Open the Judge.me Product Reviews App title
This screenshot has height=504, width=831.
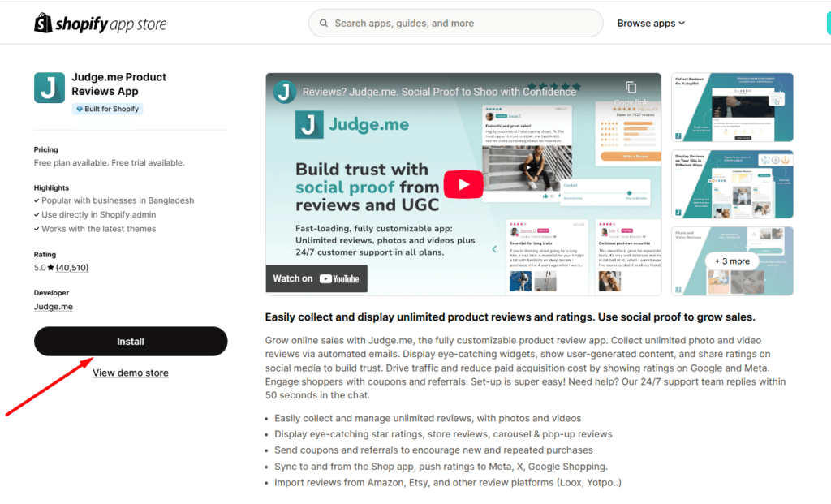coord(118,84)
